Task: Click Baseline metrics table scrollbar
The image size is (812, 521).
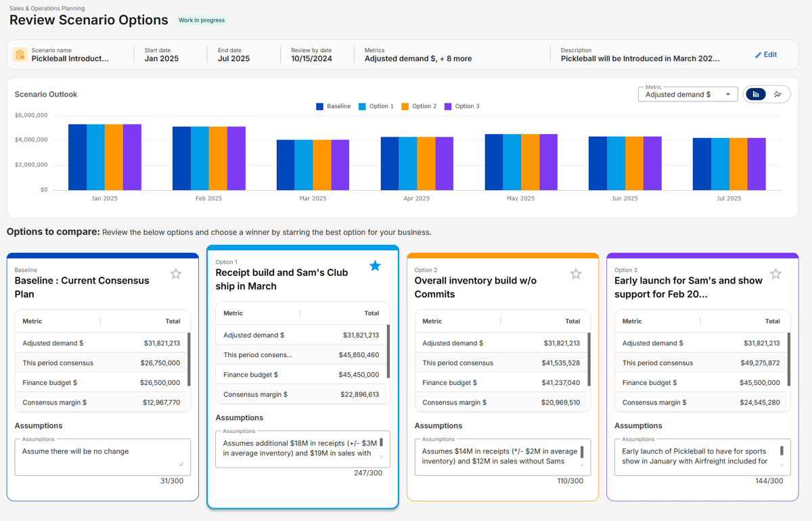Action: point(189,359)
